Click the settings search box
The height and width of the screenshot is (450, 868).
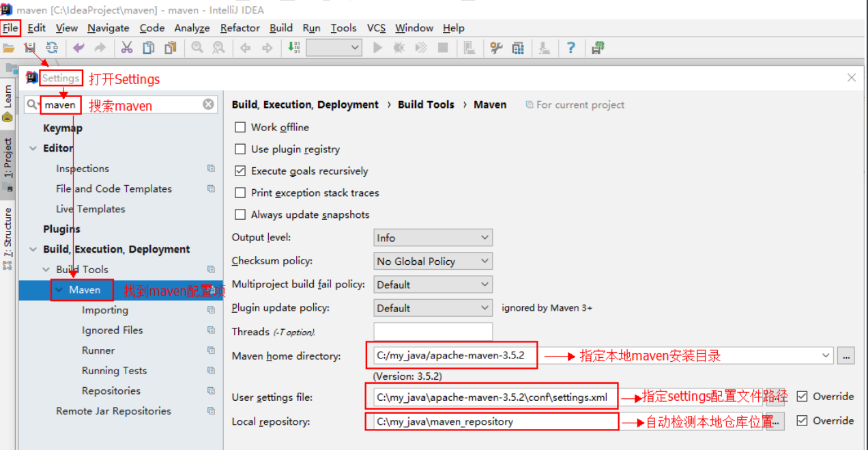120,104
